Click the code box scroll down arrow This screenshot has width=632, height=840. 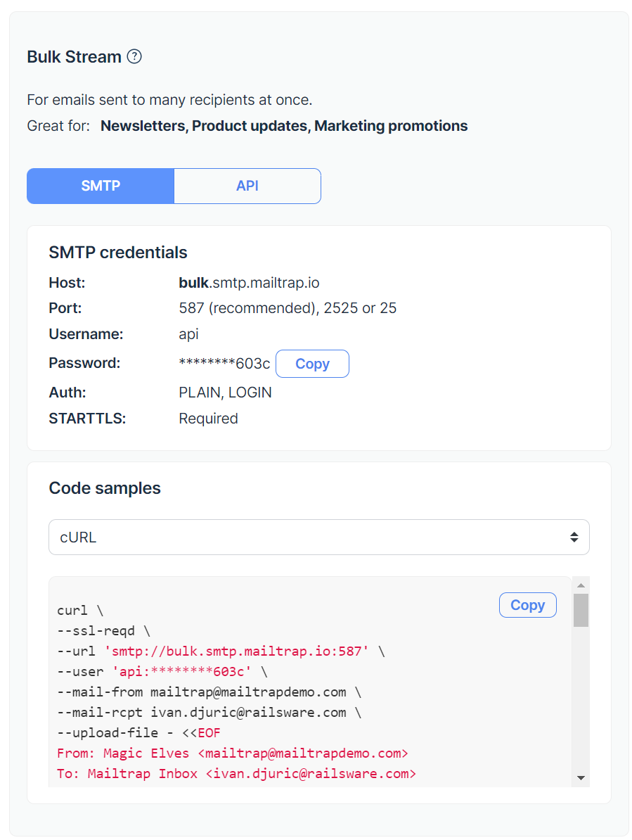coord(581,777)
